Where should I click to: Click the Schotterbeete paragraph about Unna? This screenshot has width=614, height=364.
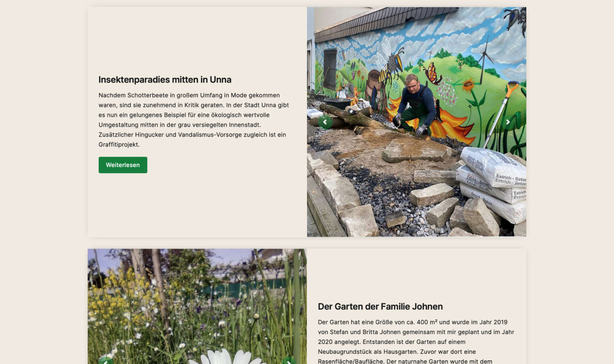[x=194, y=120]
